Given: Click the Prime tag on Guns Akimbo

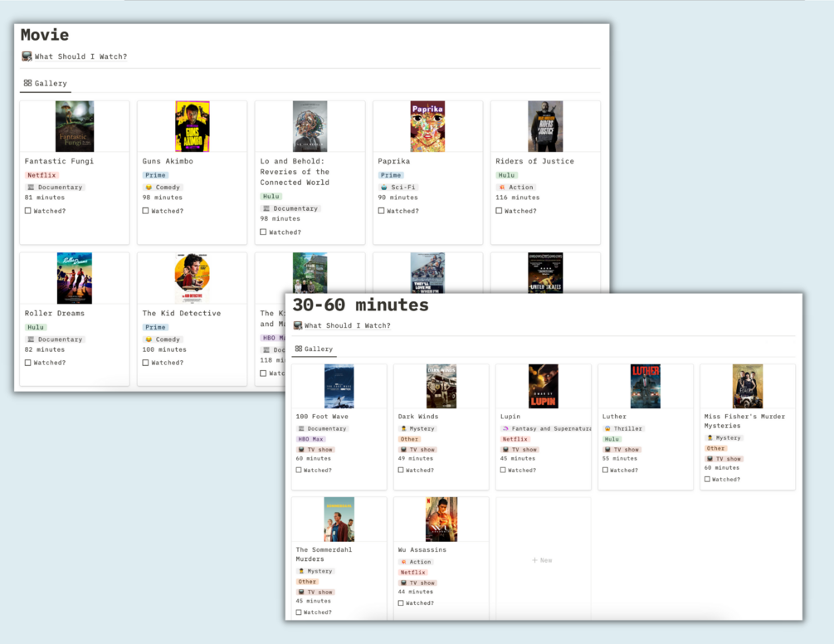Looking at the screenshot, I should coord(155,175).
